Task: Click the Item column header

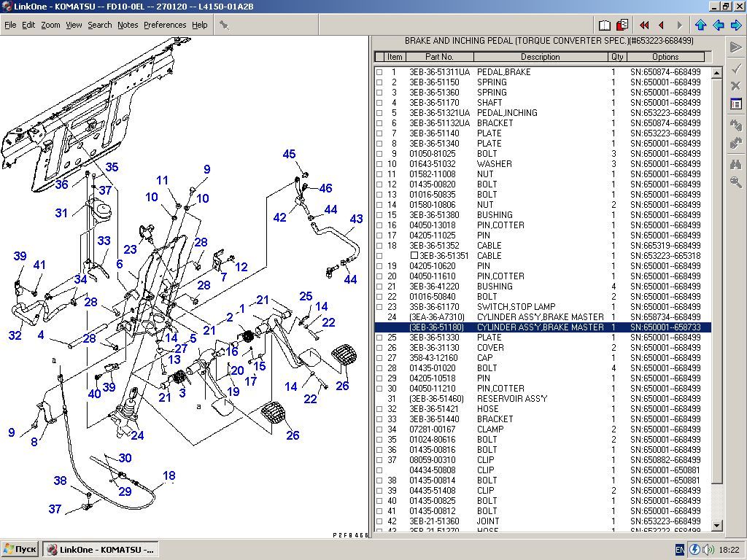Action: click(395, 57)
